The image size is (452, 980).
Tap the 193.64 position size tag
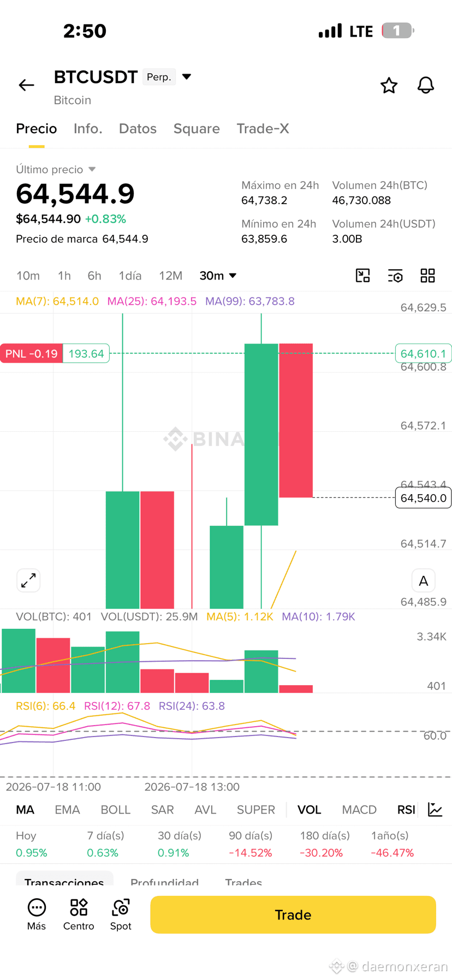point(86,353)
